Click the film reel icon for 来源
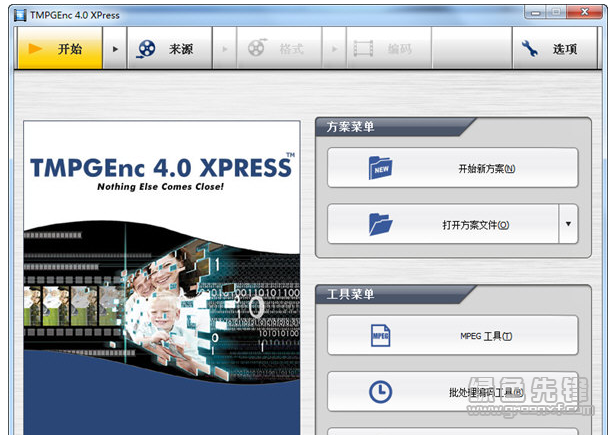 (147, 49)
